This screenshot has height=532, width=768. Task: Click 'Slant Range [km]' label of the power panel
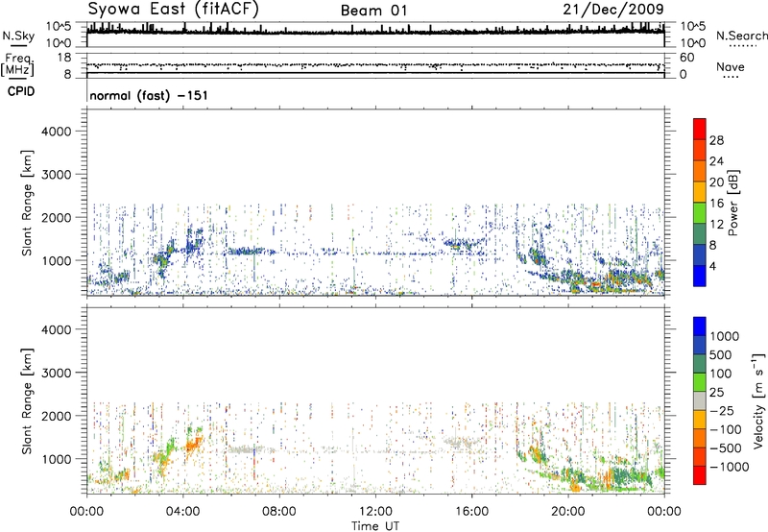[27, 203]
